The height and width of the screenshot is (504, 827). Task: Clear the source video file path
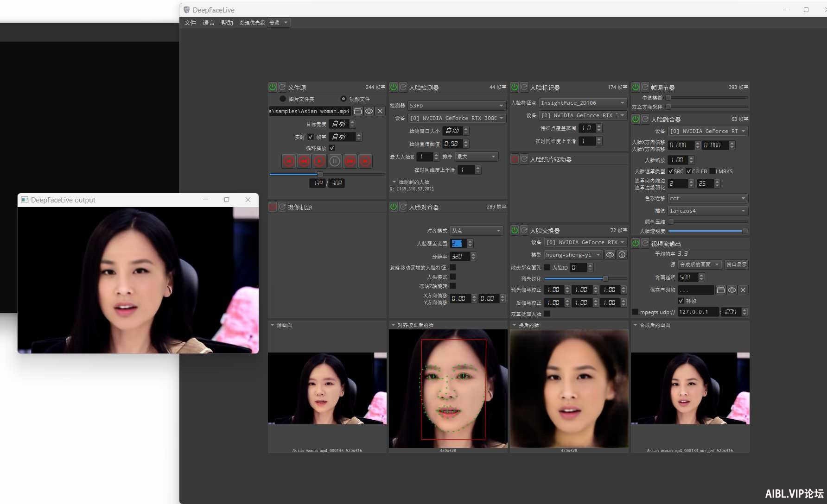click(380, 111)
